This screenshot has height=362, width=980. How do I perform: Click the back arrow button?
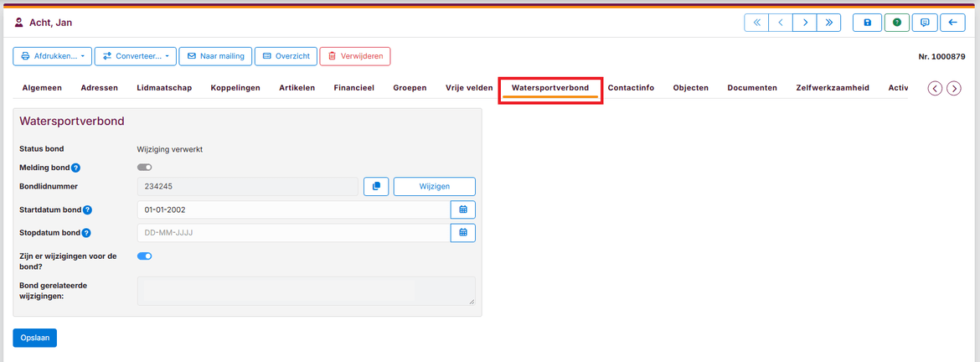[x=952, y=23]
